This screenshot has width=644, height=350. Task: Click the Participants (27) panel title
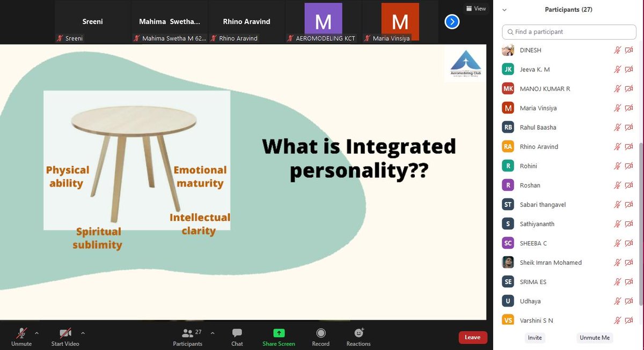pos(569,10)
